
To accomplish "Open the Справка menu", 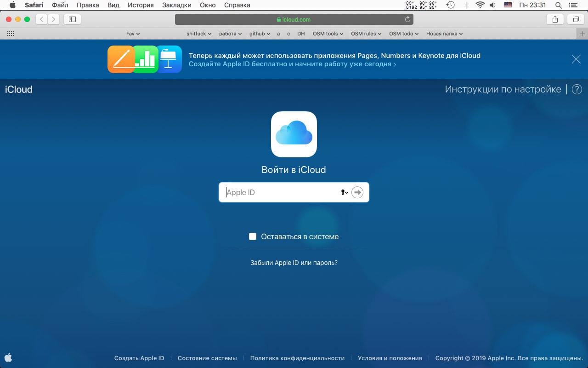I will [x=237, y=5].
